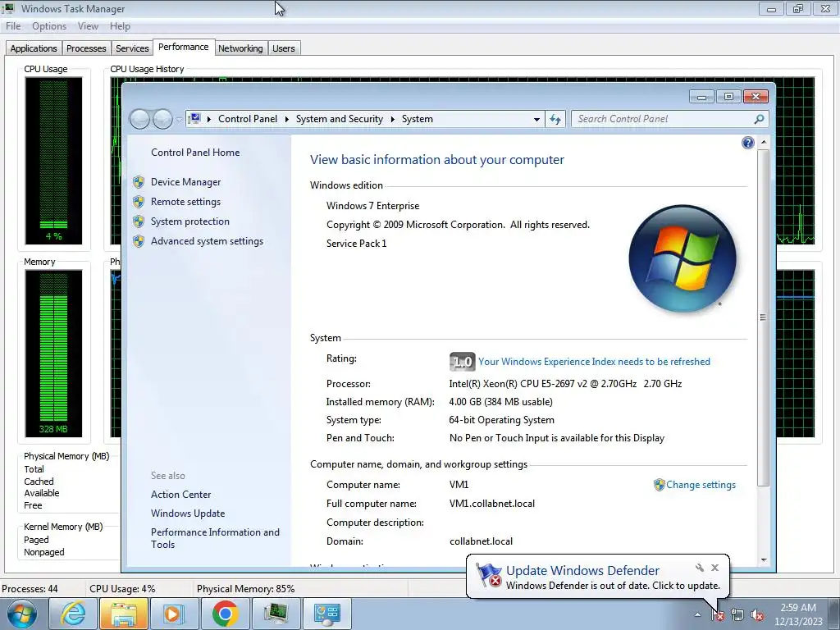The height and width of the screenshot is (630, 840).
Task: Click the muted volume tray icon
Action: pos(757,615)
